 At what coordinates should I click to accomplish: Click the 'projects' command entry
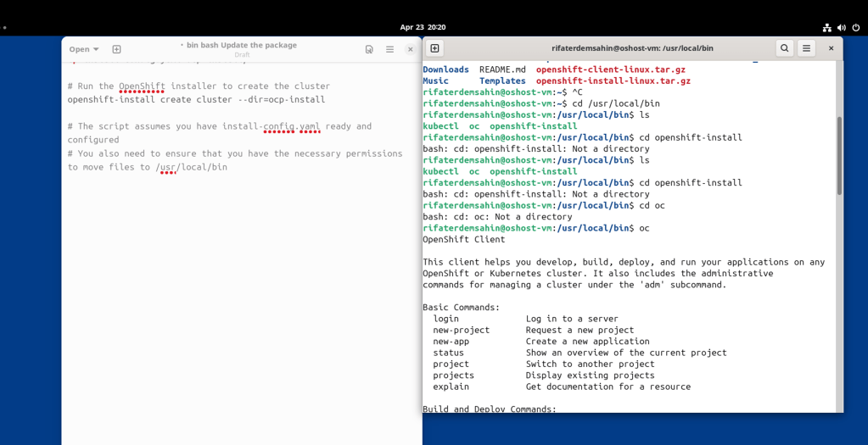[x=453, y=375]
